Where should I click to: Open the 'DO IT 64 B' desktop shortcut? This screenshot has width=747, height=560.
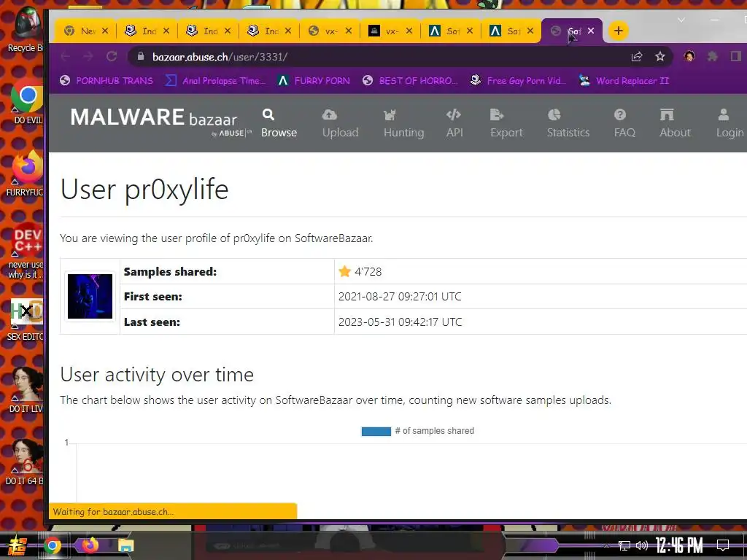(x=25, y=462)
